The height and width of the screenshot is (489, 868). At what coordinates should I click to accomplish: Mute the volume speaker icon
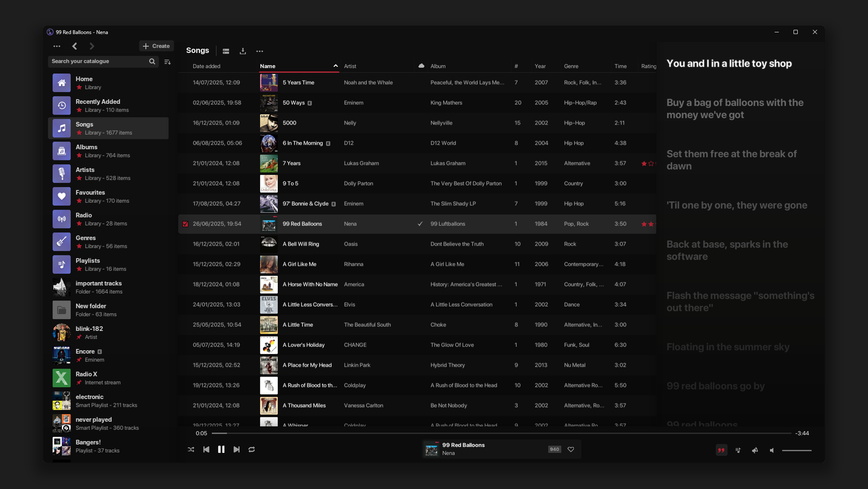[x=772, y=450]
